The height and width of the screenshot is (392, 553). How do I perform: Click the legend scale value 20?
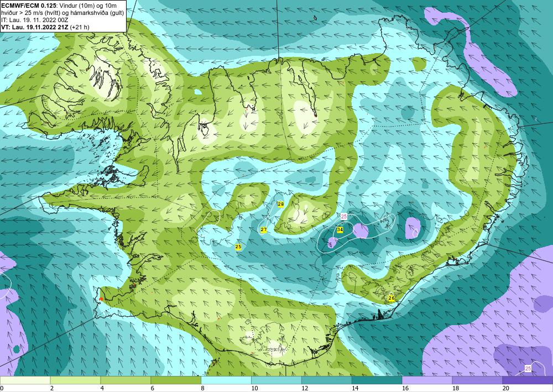(506, 388)
